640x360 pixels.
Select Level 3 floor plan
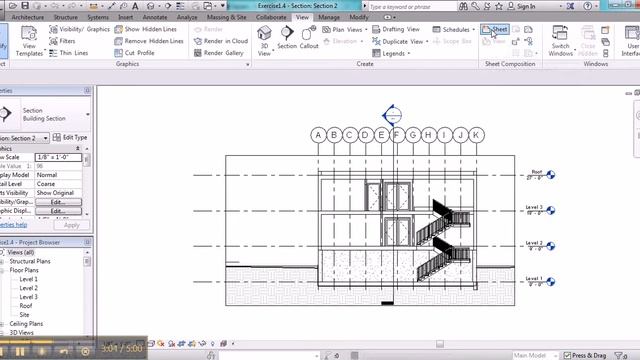tap(28, 297)
